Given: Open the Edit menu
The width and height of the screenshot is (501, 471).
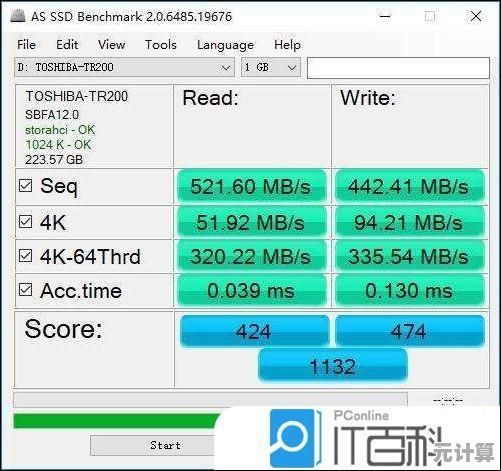Looking at the screenshot, I should tap(67, 45).
